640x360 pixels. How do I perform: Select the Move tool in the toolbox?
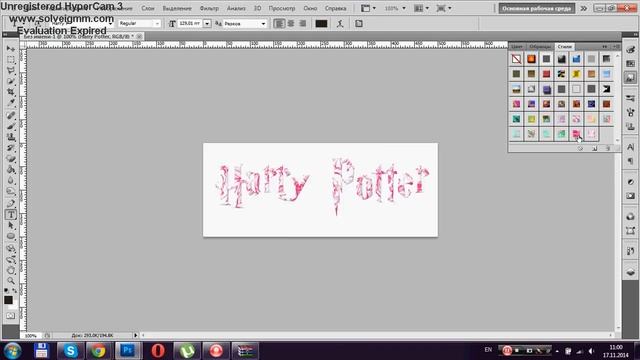11,49
